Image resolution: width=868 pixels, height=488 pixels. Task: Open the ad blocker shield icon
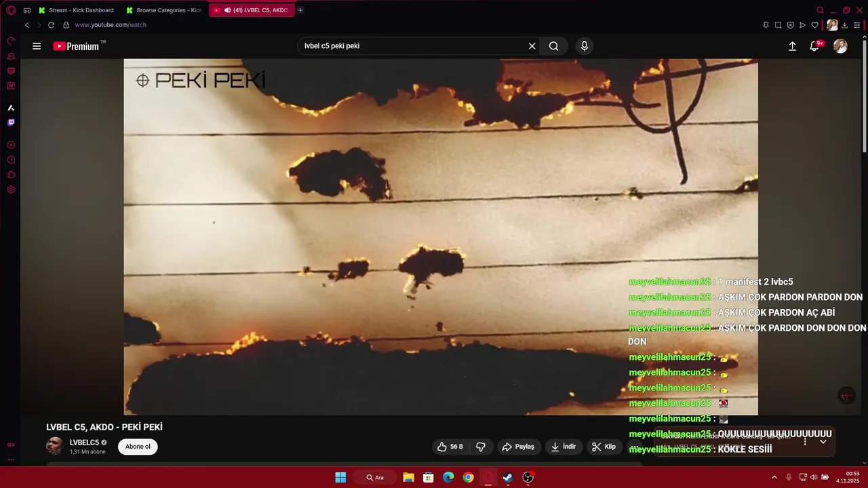coord(790,25)
